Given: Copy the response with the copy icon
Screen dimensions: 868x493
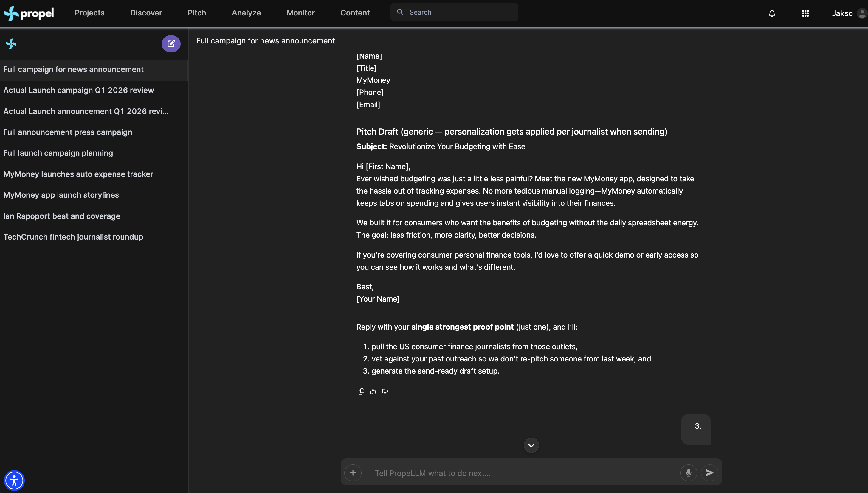Looking at the screenshot, I should tap(361, 391).
